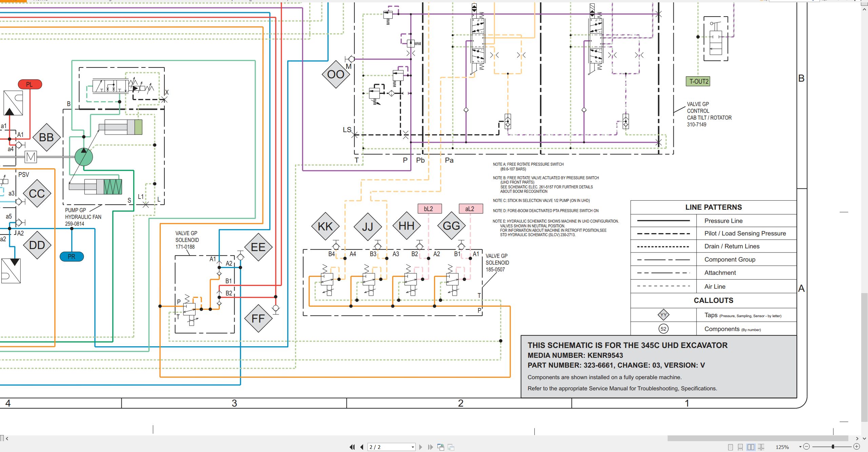
Task: Click the OO tap callout diamond
Action: [336, 75]
